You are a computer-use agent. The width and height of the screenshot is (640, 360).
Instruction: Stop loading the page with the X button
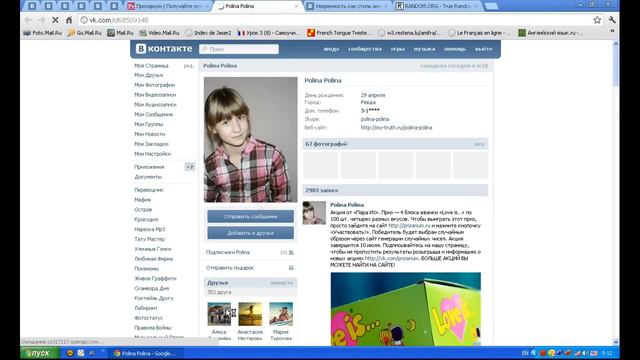click(56, 20)
